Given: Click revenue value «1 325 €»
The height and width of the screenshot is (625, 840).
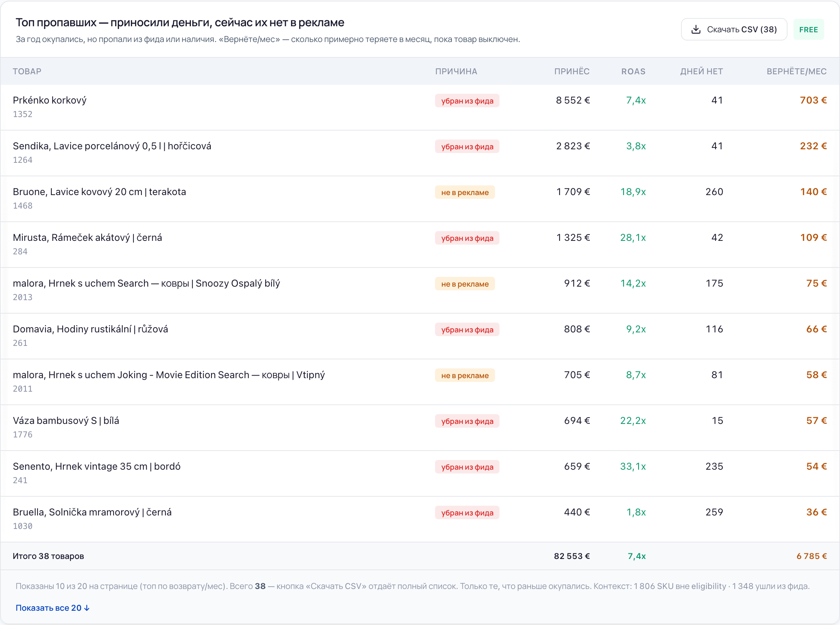Looking at the screenshot, I should (573, 237).
